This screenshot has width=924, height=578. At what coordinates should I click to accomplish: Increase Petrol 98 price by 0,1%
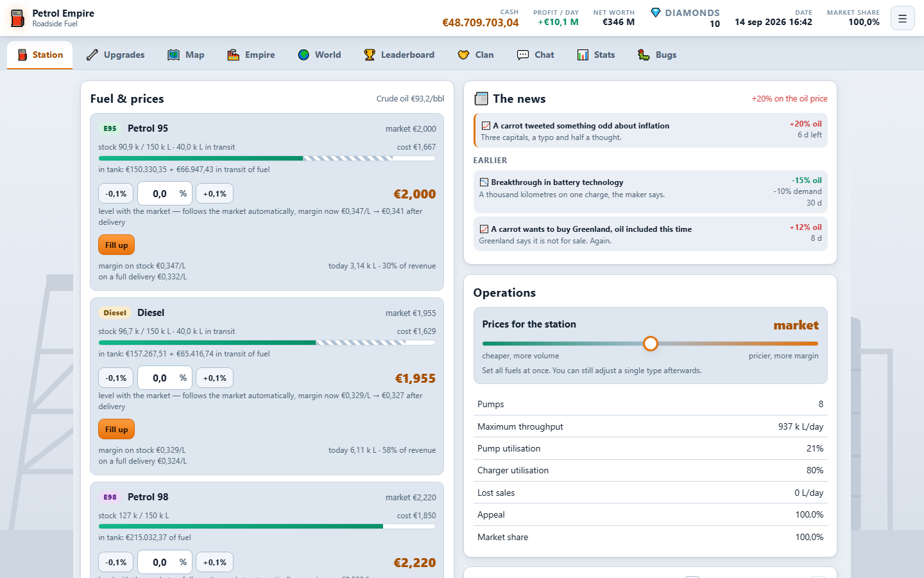click(214, 562)
